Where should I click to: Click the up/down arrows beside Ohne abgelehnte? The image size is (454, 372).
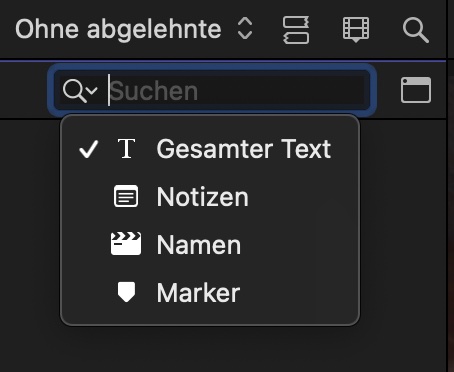[x=245, y=29]
